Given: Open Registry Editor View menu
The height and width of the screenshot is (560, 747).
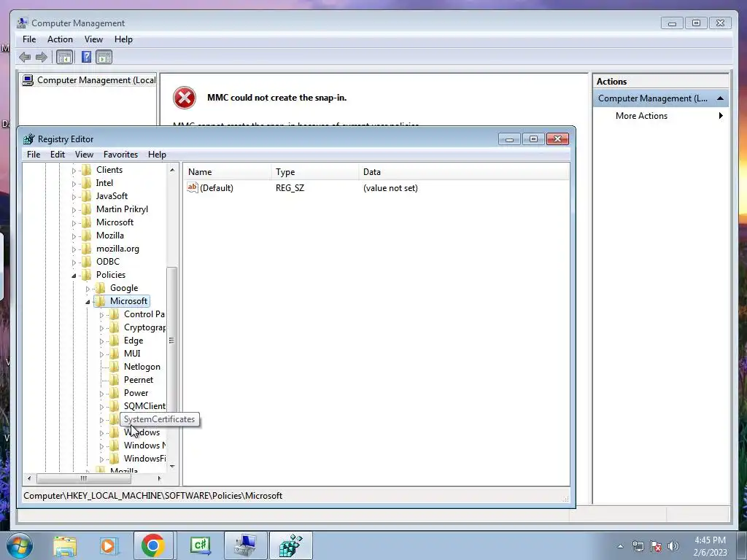Looking at the screenshot, I should (x=84, y=155).
